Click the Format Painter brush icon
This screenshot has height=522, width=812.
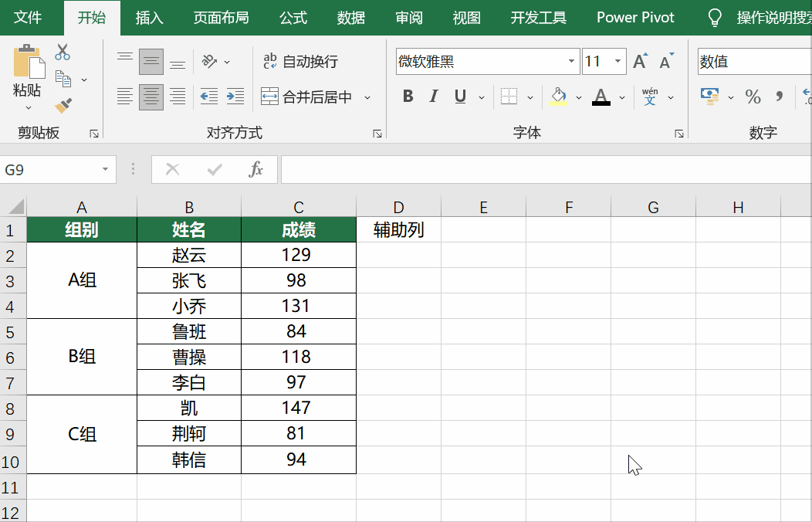click(x=63, y=105)
